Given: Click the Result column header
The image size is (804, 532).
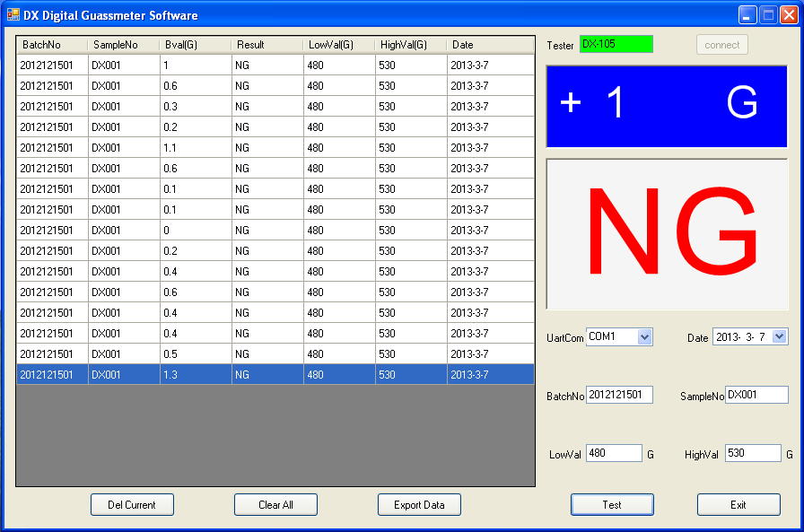Looking at the screenshot, I should pyautogui.click(x=267, y=45).
